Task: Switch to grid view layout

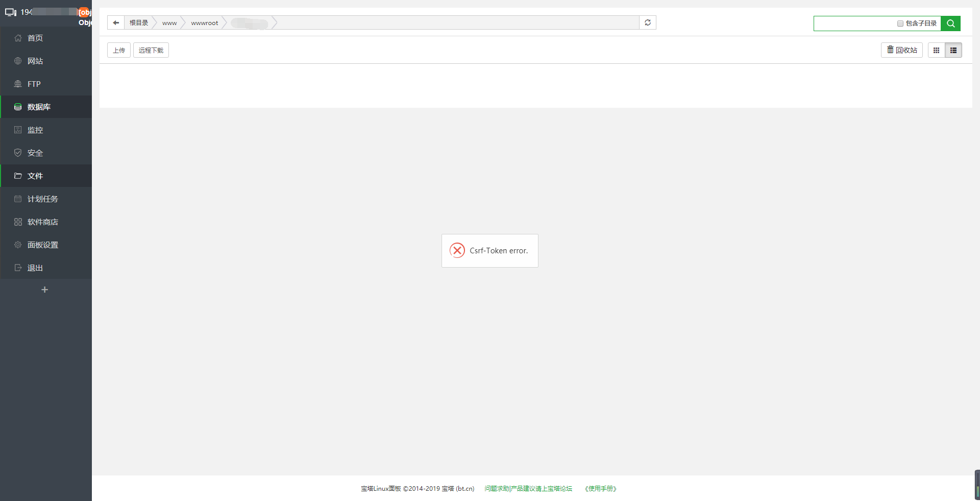Action: 936,50
